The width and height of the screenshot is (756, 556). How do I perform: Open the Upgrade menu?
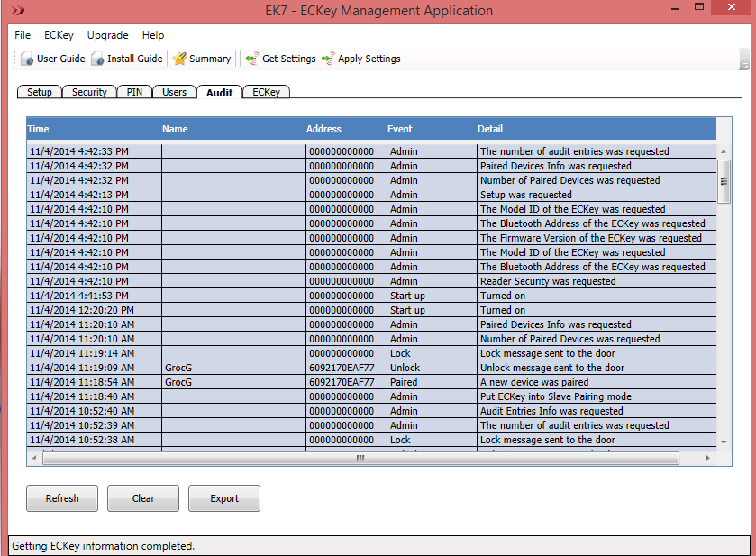[107, 35]
